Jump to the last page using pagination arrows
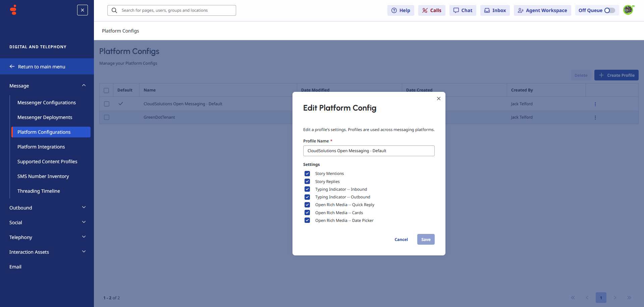This screenshot has width=644, height=307. coord(630,298)
